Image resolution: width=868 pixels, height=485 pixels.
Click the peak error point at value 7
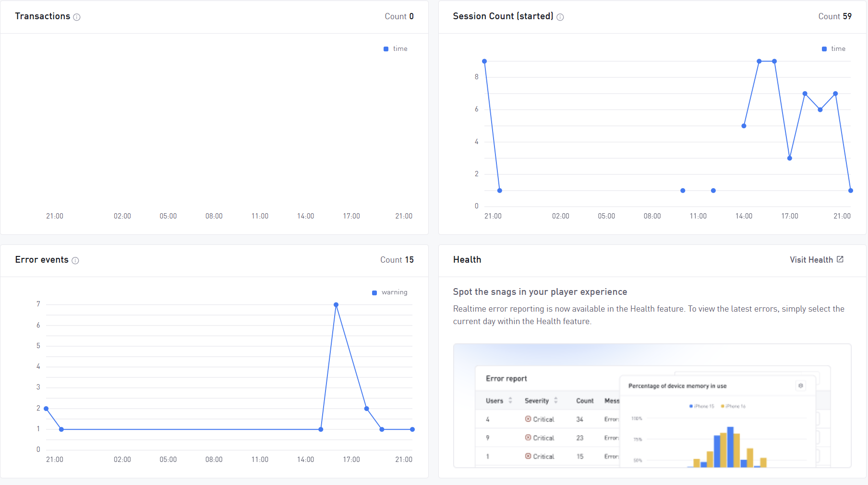point(336,305)
